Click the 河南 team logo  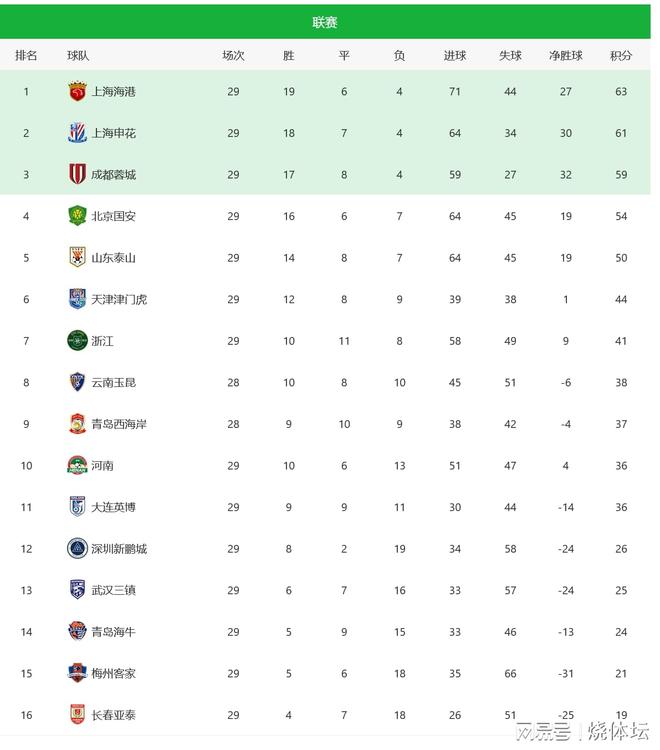(x=77, y=465)
